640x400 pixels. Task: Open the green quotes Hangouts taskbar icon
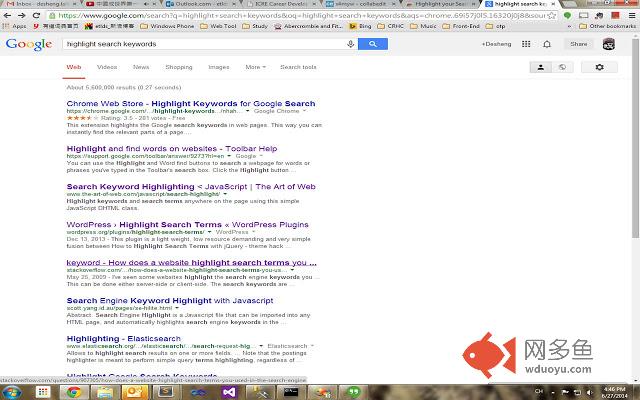click(x=353, y=393)
